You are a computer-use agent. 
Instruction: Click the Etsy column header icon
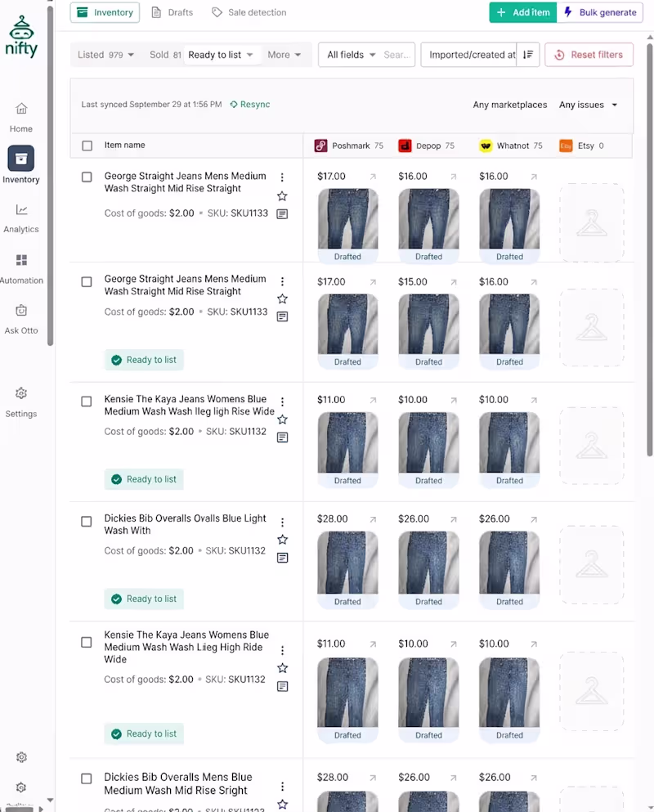click(566, 146)
